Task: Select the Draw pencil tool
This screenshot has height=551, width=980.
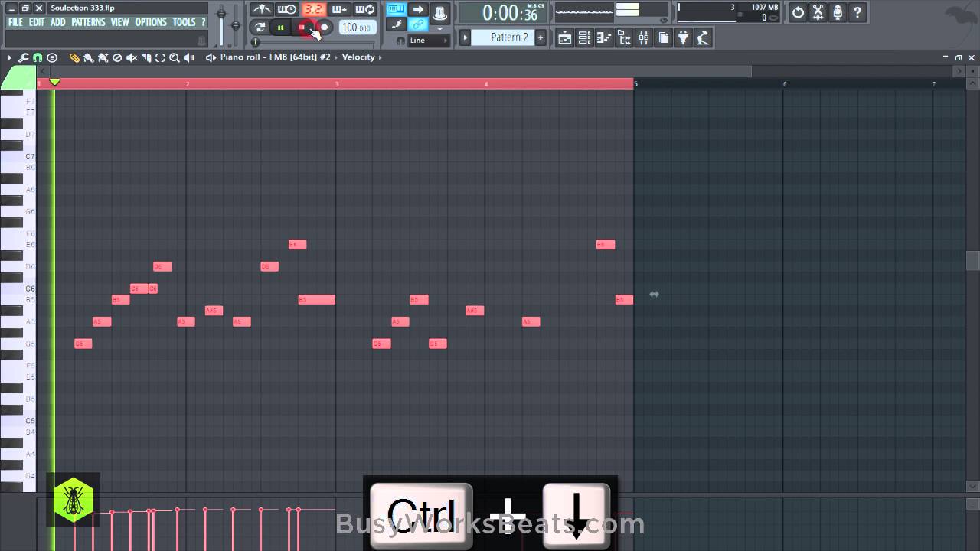Action: tap(74, 57)
